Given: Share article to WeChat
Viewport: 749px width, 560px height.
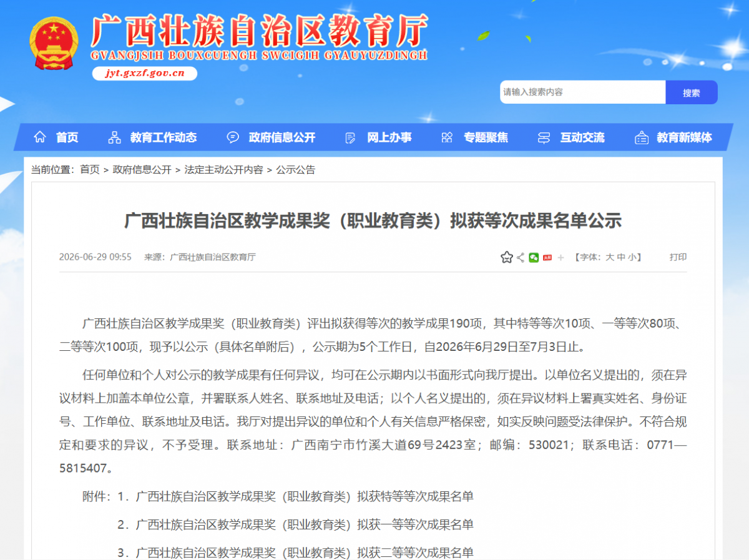Looking at the screenshot, I should (x=534, y=257).
